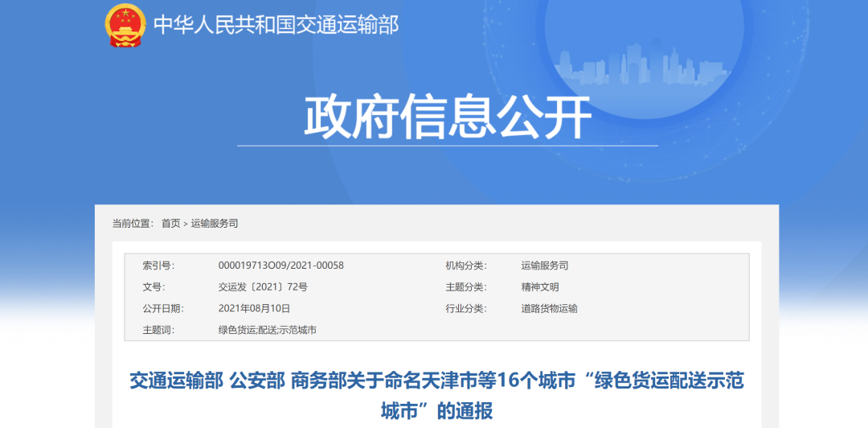Click the 主题分类 field label
The width and height of the screenshot is (868, 428).
coord(465,287)
